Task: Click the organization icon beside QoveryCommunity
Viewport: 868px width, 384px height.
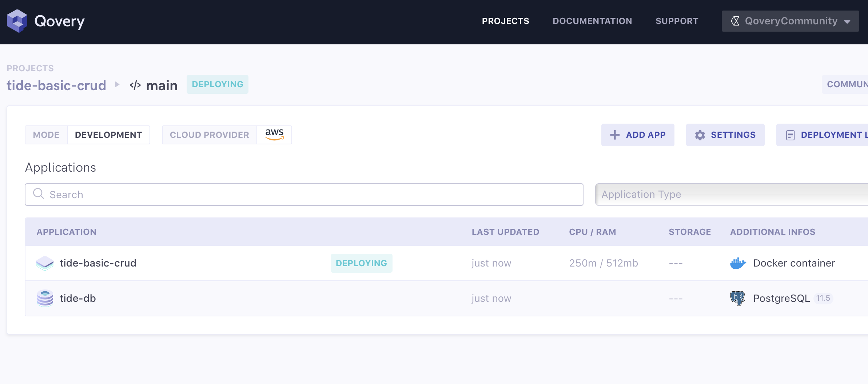Action: 735,21
